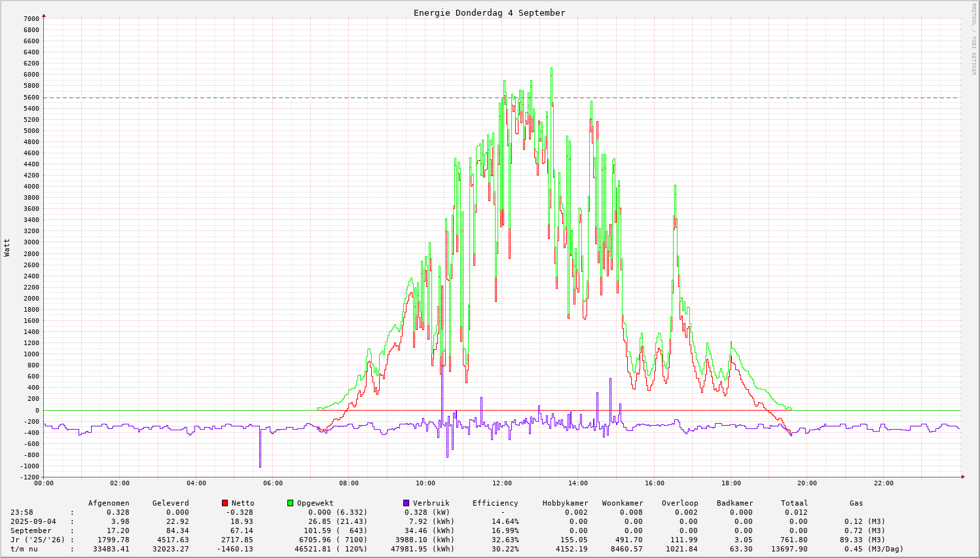The width and height of the screenshot is (980, 558).
Task: Select the September row label
Action: coord(31,530)
